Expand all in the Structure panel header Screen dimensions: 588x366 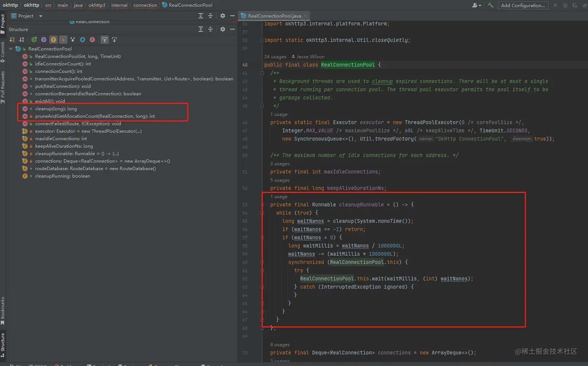tap(201, 29)
